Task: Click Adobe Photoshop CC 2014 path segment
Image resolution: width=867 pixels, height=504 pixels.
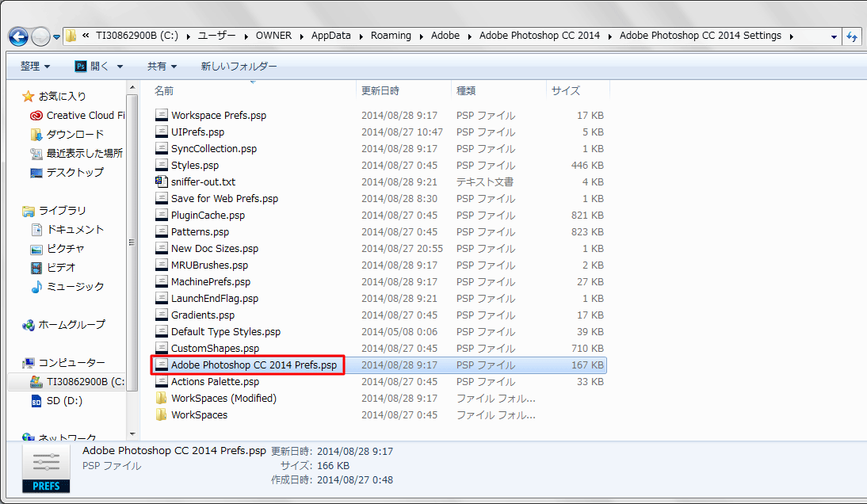Action: tap(540, 36)
